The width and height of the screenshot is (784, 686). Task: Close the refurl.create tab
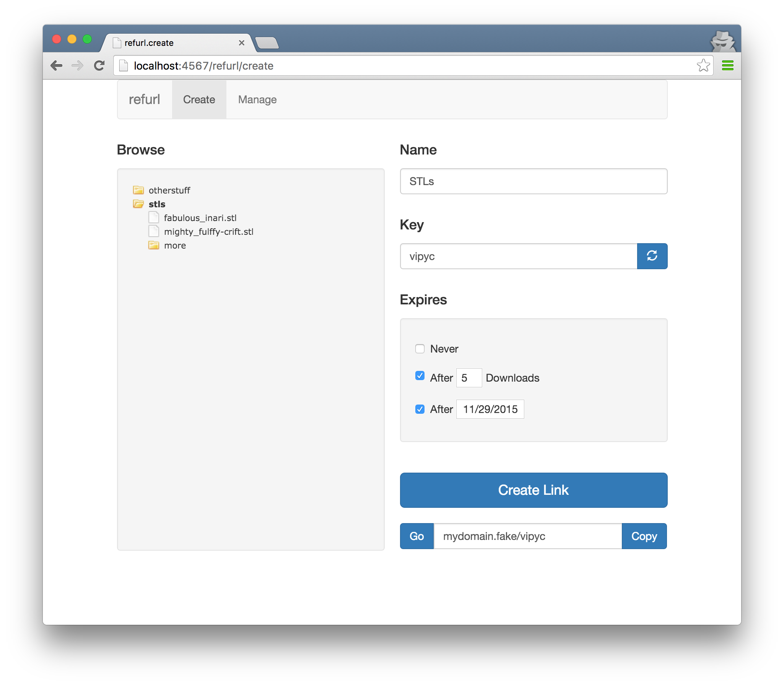[x=241, y=43]
